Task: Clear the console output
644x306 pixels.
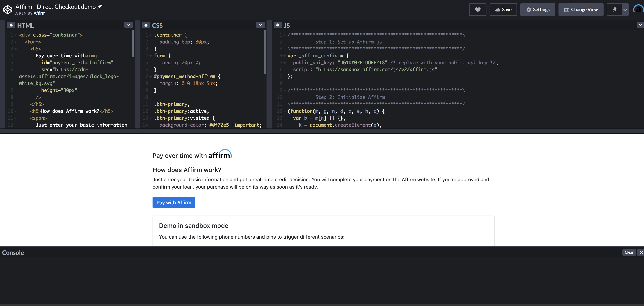Action: [629, 252]
